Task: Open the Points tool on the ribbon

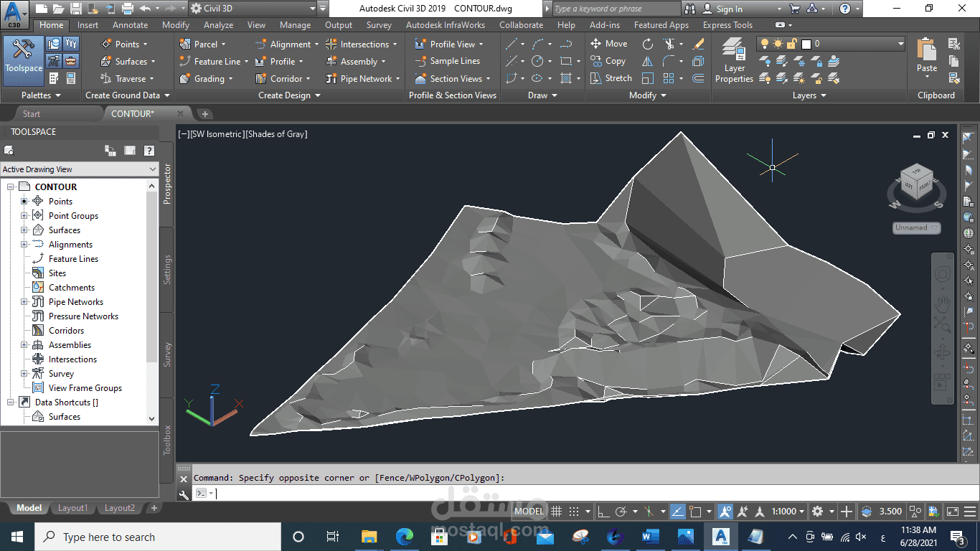Action: [x=127, y=43]
